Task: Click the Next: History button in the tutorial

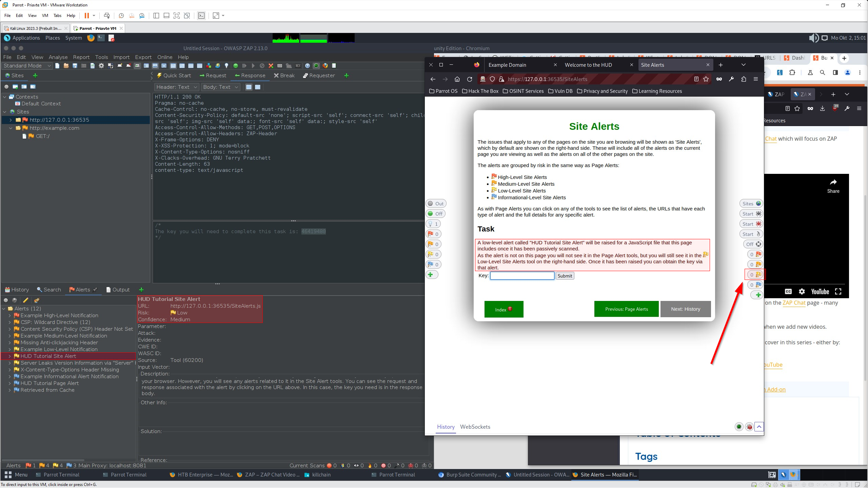Action: pyautogui.click(x=686, y=309)
